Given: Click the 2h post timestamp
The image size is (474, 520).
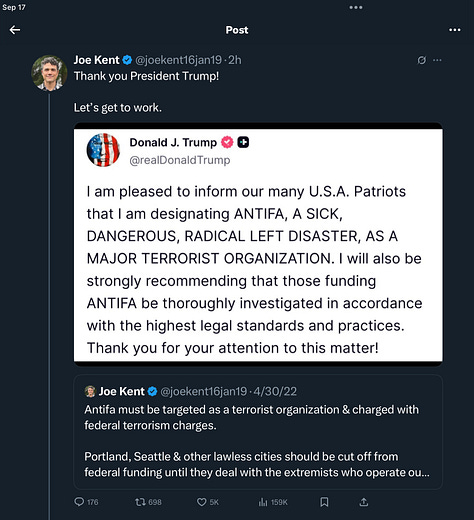Looking at the screenshot, I should [x=235, y=60].
